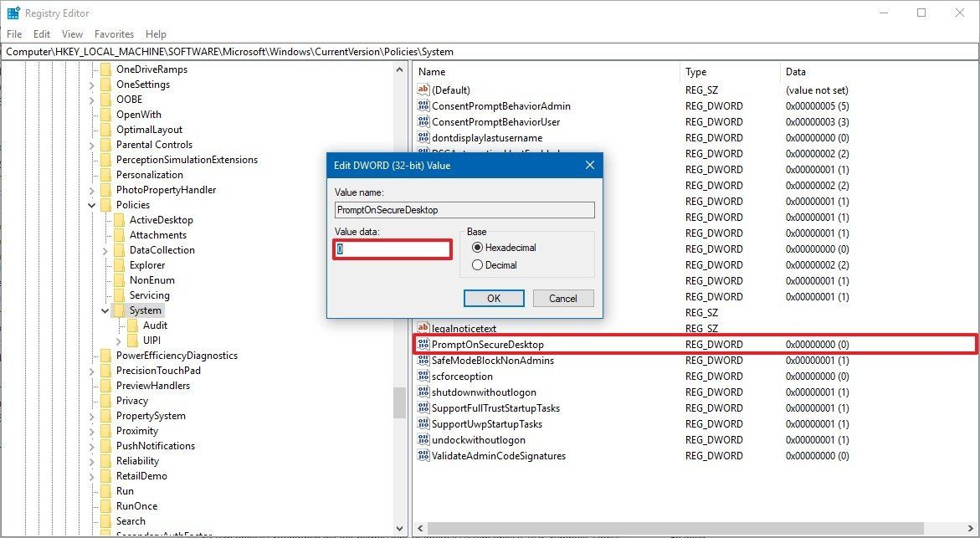980x538 pixels.
Task: Click the folder icon for RunOnce key
Action: coord(106,505)
